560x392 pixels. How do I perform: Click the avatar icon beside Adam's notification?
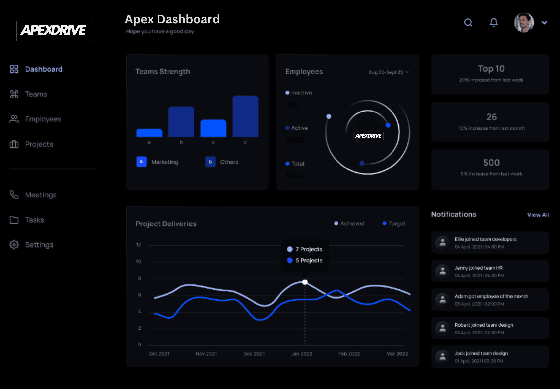pos(443,300)
